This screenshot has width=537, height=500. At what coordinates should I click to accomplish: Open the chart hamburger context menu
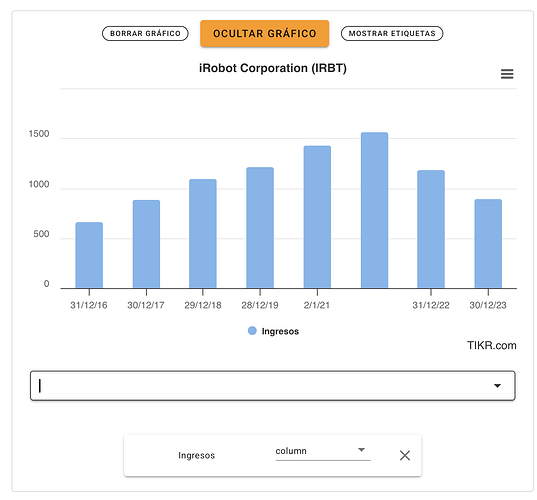pyautogui.click(x=507, y=74)
